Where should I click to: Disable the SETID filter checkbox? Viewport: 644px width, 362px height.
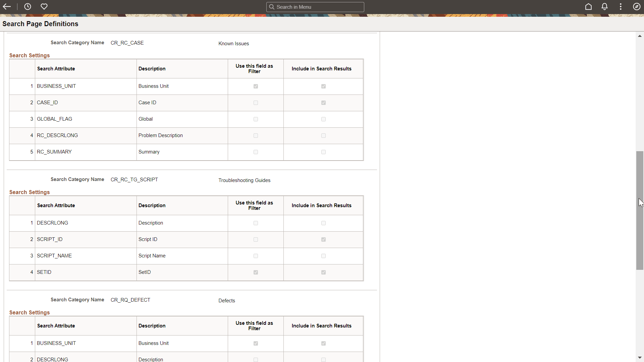[x=256, y=272]
